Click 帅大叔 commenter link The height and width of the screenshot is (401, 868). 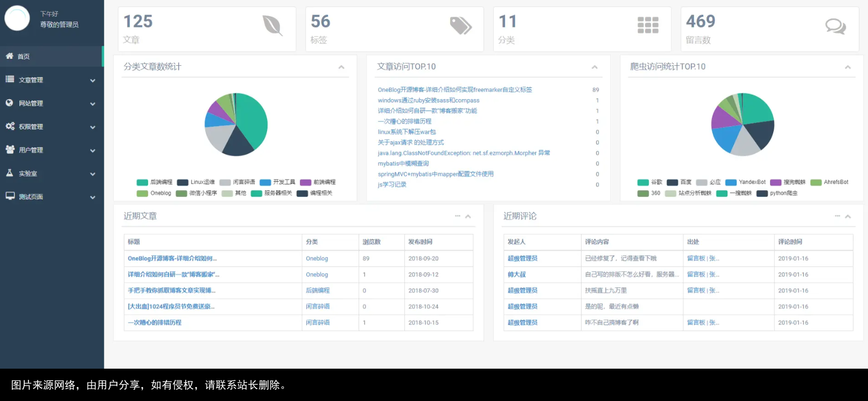pyautogui.click(x=516, y=274)
